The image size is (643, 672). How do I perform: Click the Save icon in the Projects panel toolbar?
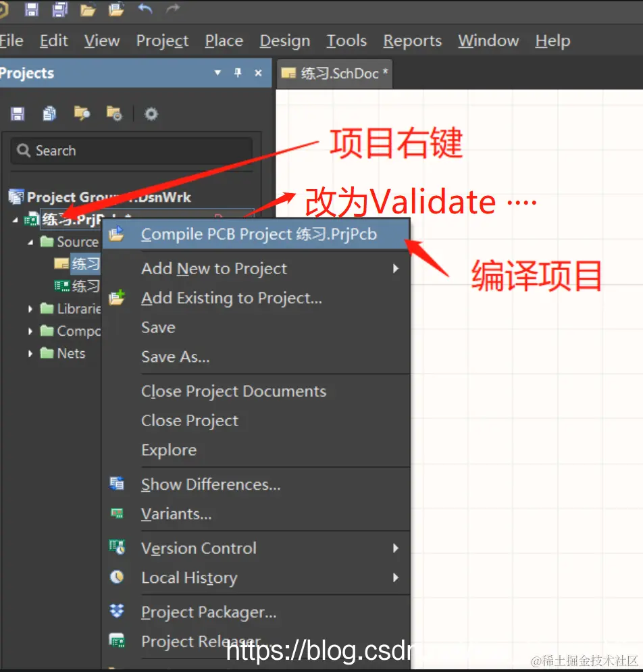coord(18,113)
